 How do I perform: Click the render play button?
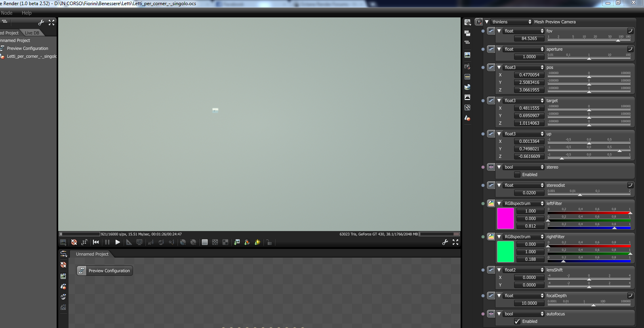point(118,242)
